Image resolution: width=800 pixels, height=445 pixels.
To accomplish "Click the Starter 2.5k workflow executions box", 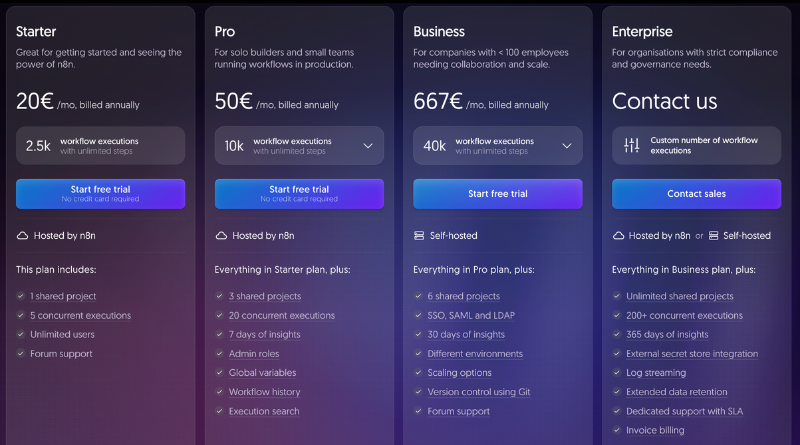I will click(x=100, y=145).
